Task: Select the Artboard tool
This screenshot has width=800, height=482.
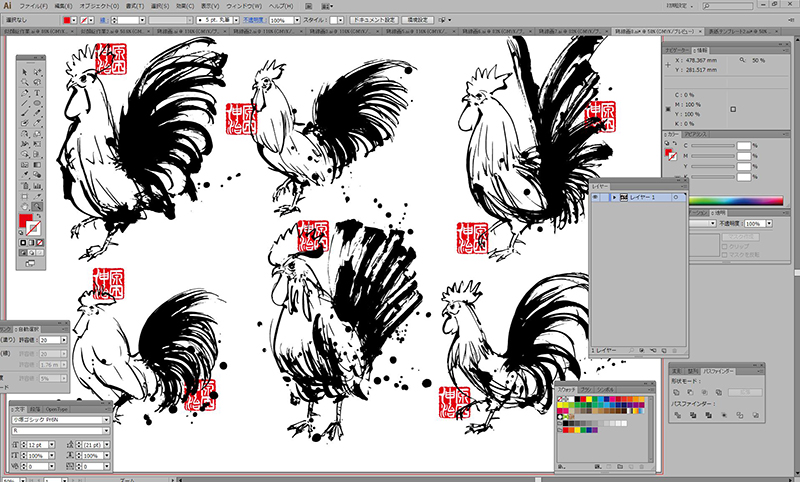Action: click(24, 196)
